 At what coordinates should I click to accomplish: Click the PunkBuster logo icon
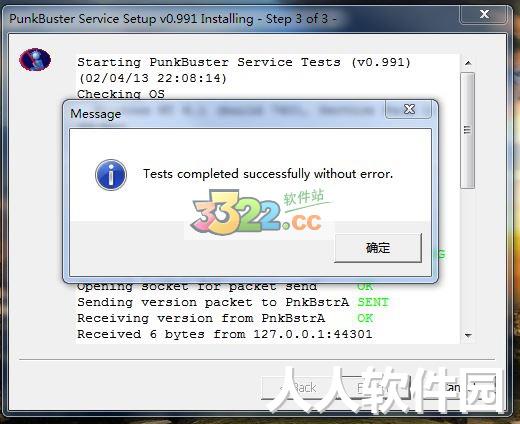(x=35, y=60)
